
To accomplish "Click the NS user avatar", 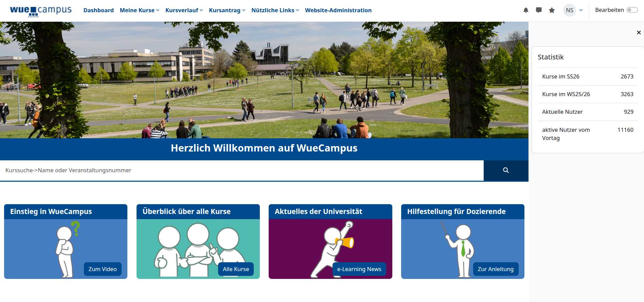I will [x=570, y=10].
